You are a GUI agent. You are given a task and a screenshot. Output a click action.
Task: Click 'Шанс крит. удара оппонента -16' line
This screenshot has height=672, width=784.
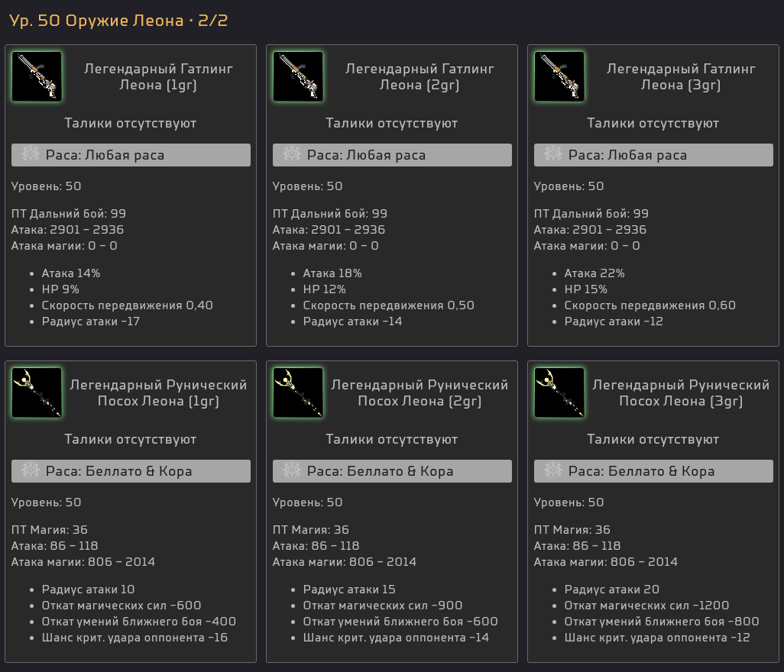click(134, 638)
